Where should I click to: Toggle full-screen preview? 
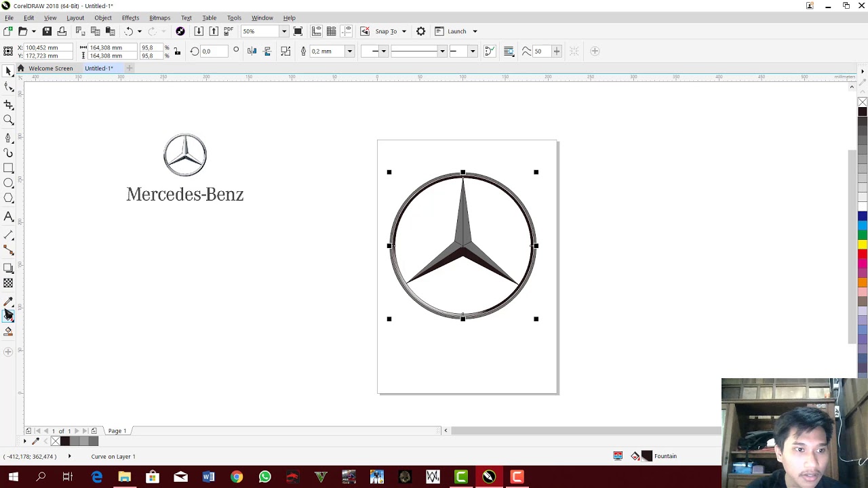pos(298,31)
